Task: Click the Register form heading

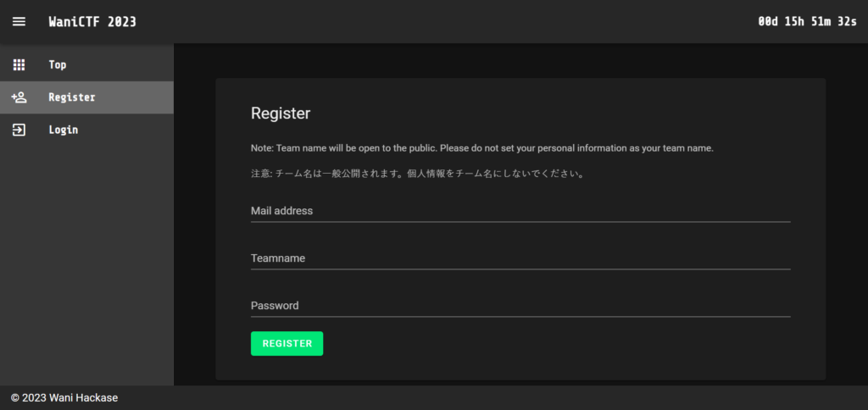Action: pos(281,114)
